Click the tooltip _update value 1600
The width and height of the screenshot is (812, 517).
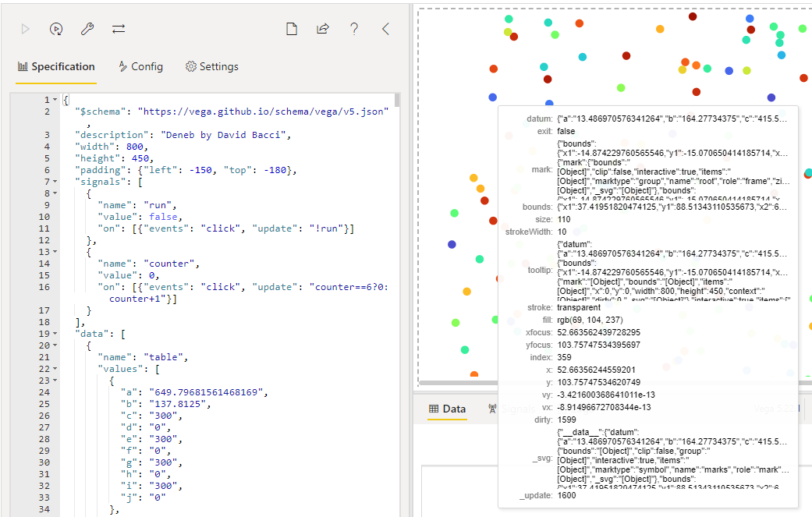(x=566, y=495)
